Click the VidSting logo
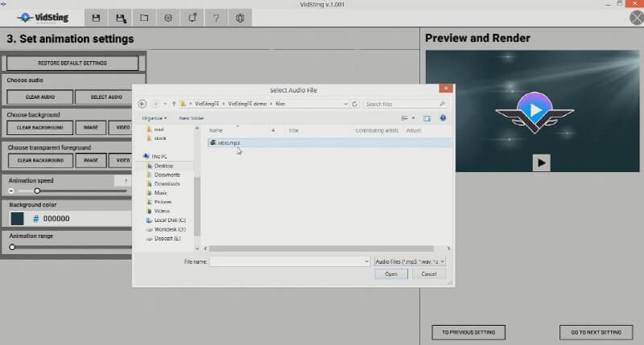This screenshot has height=345, width=644. point(43,18)
